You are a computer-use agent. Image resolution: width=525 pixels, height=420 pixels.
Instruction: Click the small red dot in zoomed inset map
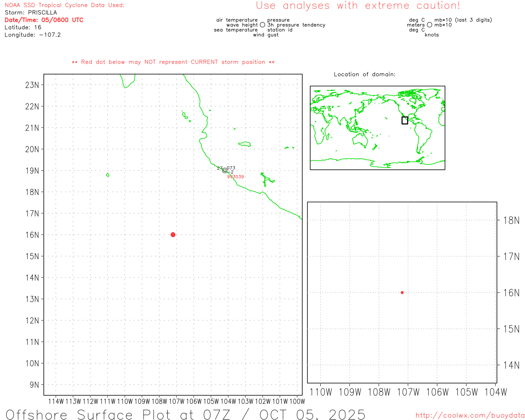(x=402, y=292)
